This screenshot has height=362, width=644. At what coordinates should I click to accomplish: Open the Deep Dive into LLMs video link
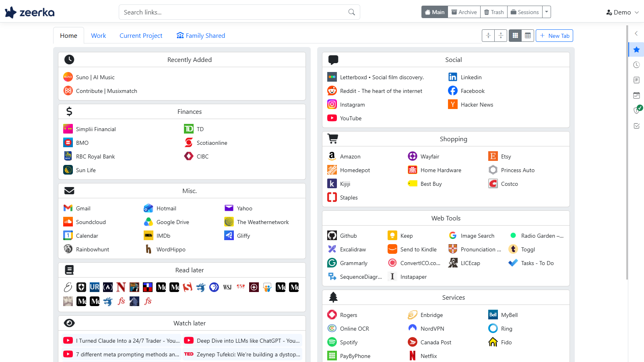coord(248,341)
